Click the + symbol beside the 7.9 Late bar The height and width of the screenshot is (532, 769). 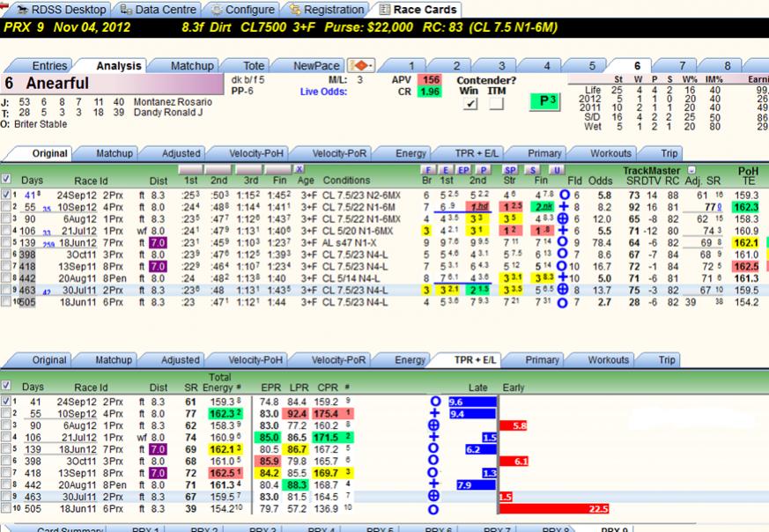coord(433,484)
